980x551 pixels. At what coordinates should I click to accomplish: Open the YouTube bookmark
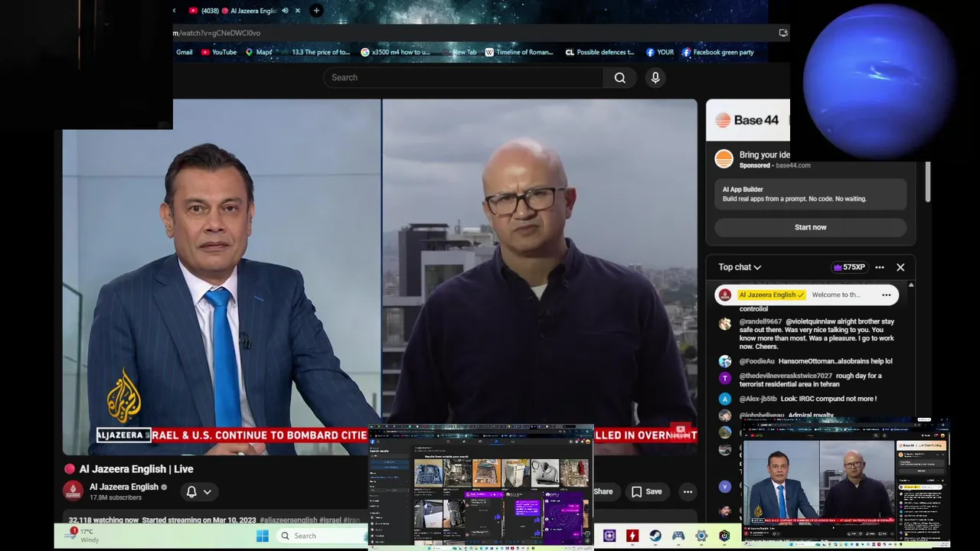click(219, 52)
